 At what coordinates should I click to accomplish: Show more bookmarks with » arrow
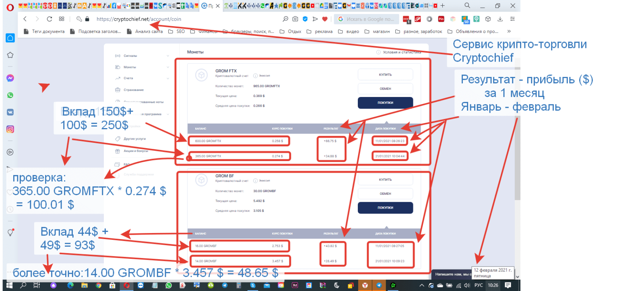coord(509,31)
